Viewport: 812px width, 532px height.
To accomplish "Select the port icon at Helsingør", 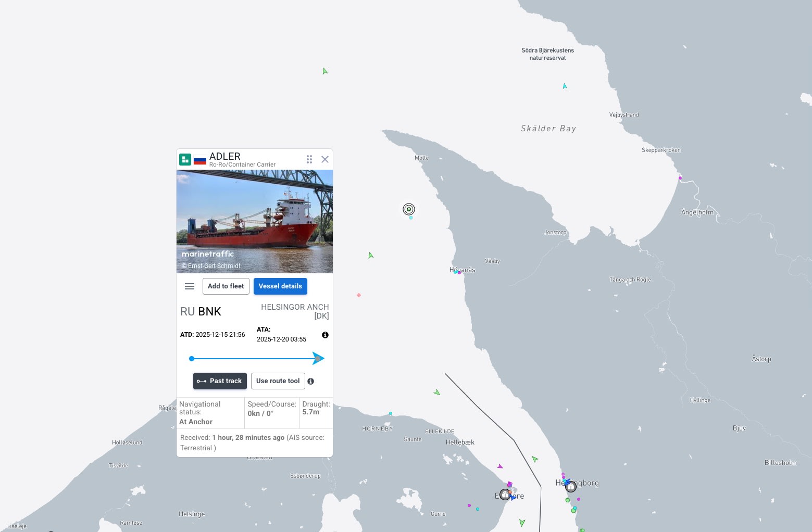I will tap(505, 495).
